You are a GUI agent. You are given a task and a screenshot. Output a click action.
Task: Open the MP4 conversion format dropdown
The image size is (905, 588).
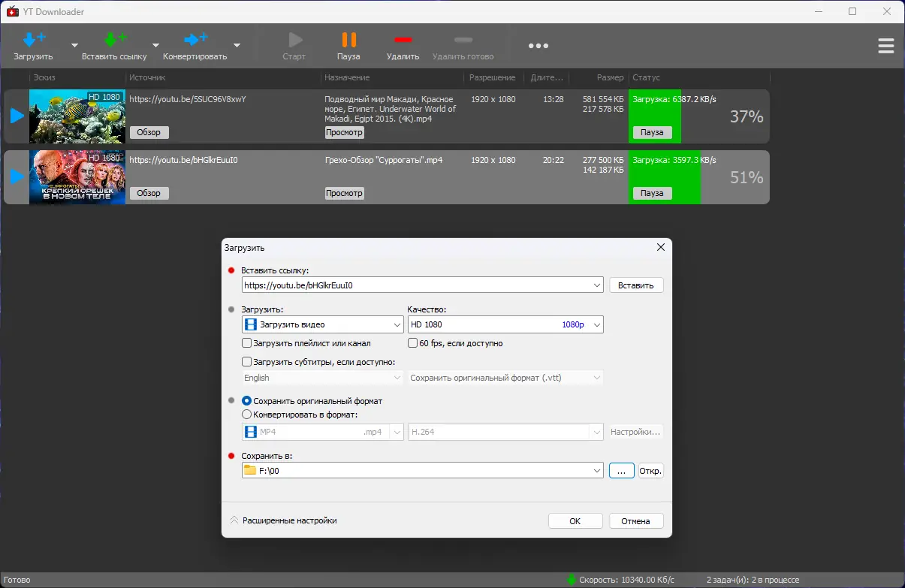point(397,432)
